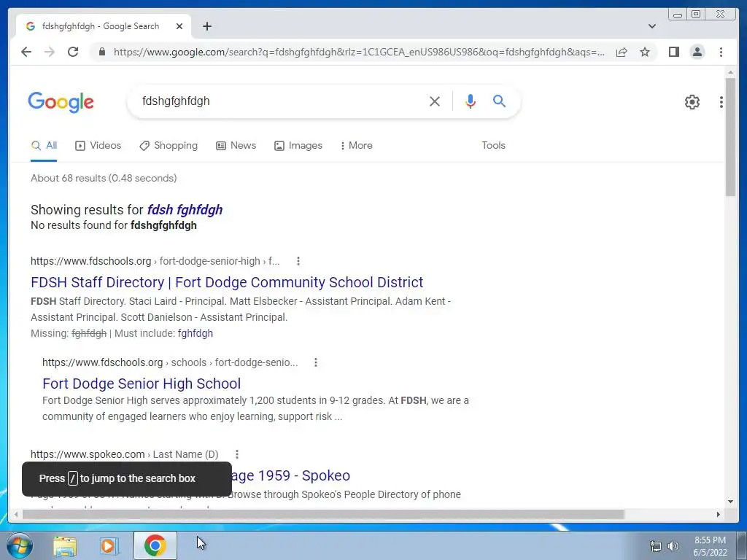Open volume control tray icon
Screen dimensions: 747x560
(673, 546)
